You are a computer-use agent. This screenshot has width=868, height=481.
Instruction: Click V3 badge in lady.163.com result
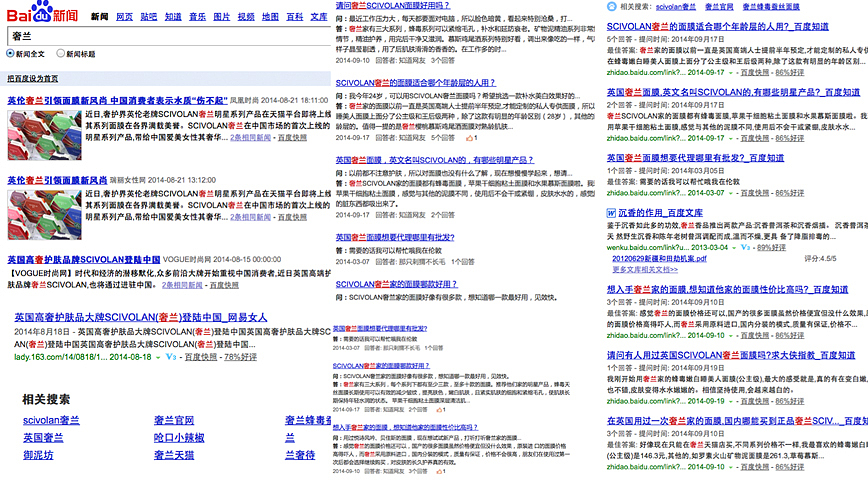click(170, 358)
